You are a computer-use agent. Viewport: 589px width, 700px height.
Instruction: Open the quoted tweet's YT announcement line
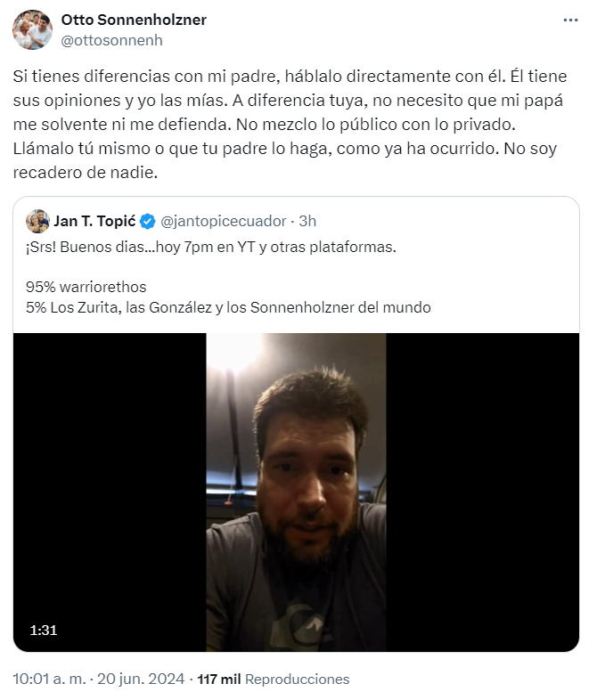211,247
